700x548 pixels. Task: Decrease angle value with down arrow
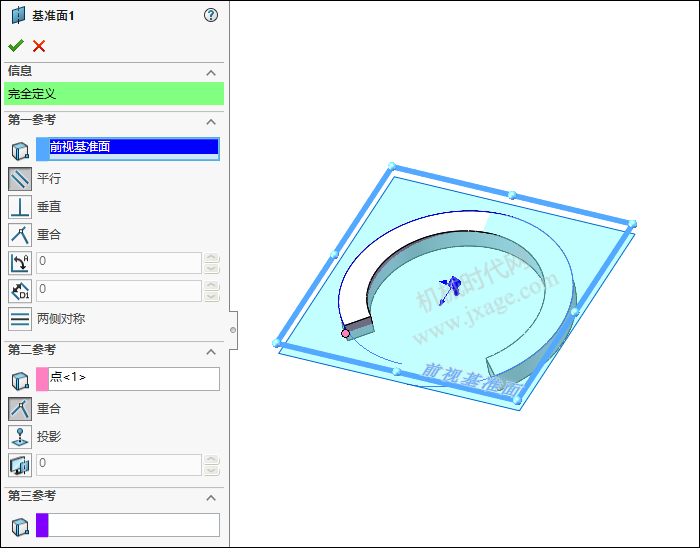pyautogui.click(x=212, y=268)
